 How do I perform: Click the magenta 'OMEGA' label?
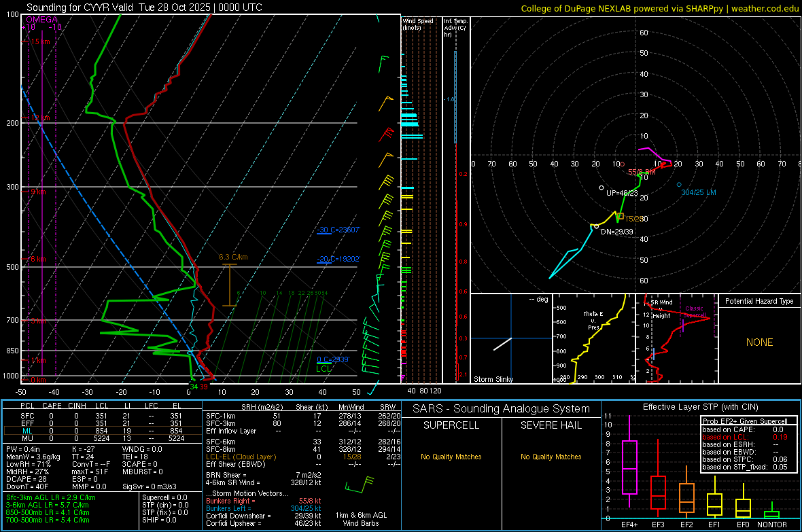pos(41,20)
